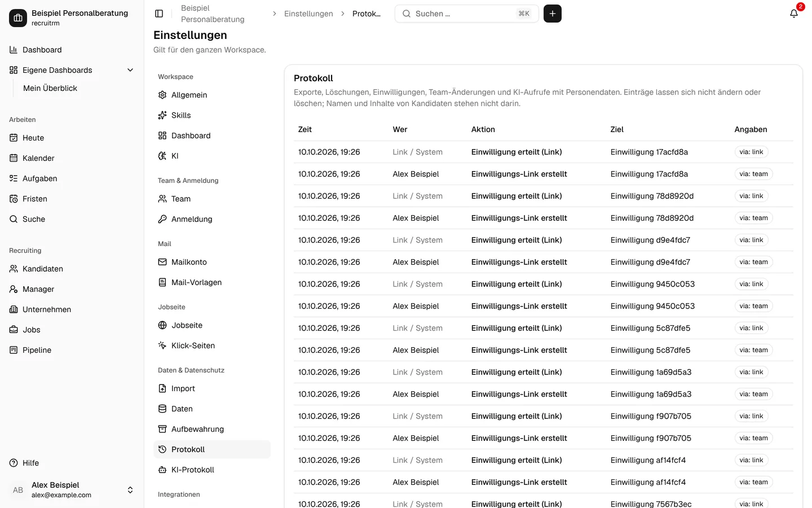Click the Anmeldung key icon
This screenshot has width=812, height=508.
pyautogui.click(x=162, y=219)
